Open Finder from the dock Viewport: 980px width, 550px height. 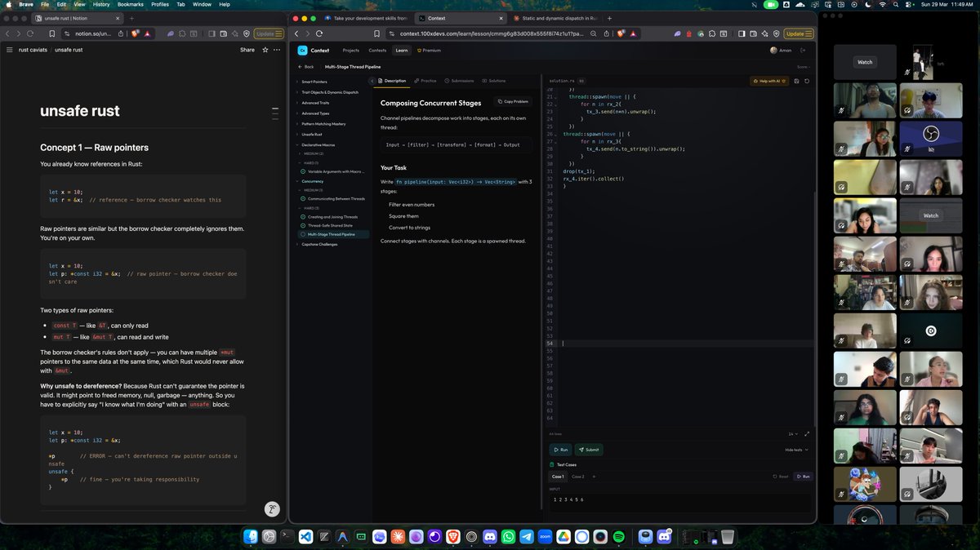[251, 537]
